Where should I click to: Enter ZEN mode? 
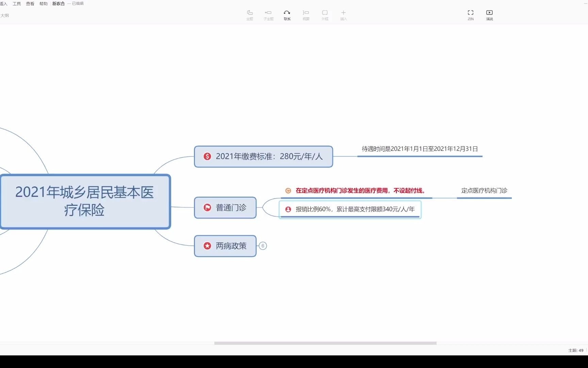click(x=471, y=15)
